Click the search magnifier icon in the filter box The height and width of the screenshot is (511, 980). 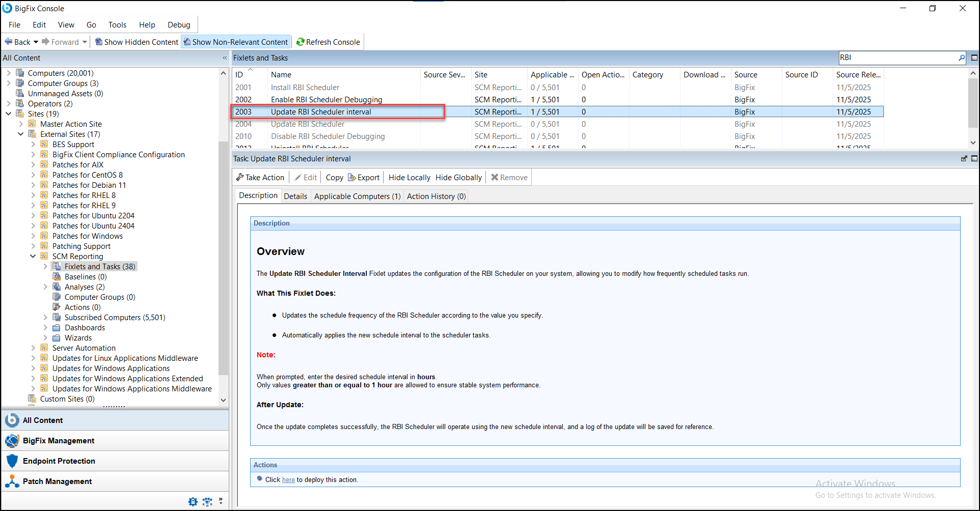(961, 58)
